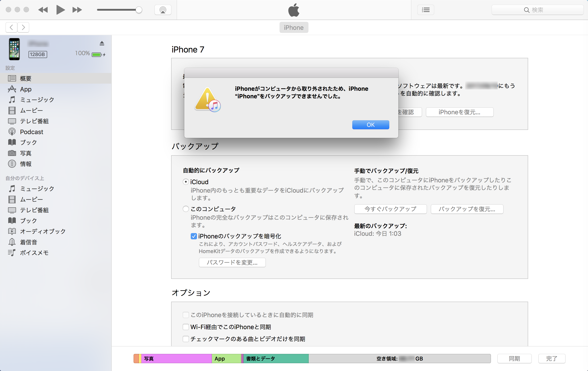The width and height of the screenshot is (588, 371).
Task: Select このコンピュータ backup option
Action: click(186, 209)
